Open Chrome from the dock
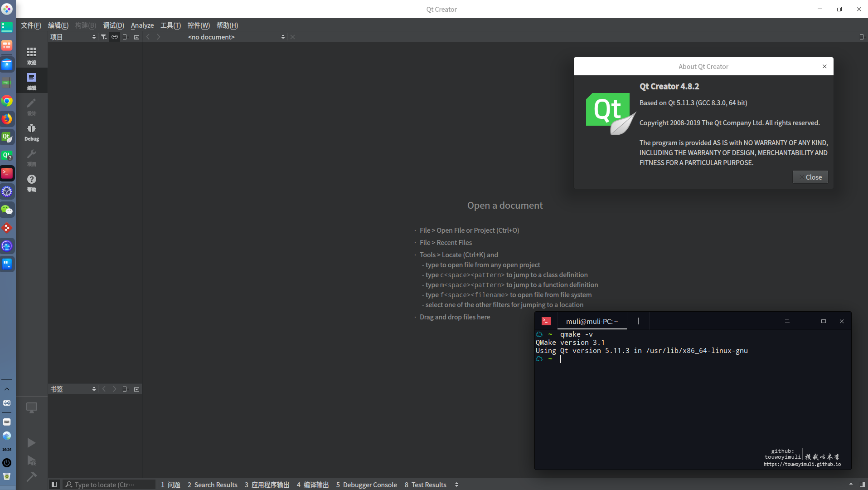Screen dimensions: 868x490 coord(7,101)
